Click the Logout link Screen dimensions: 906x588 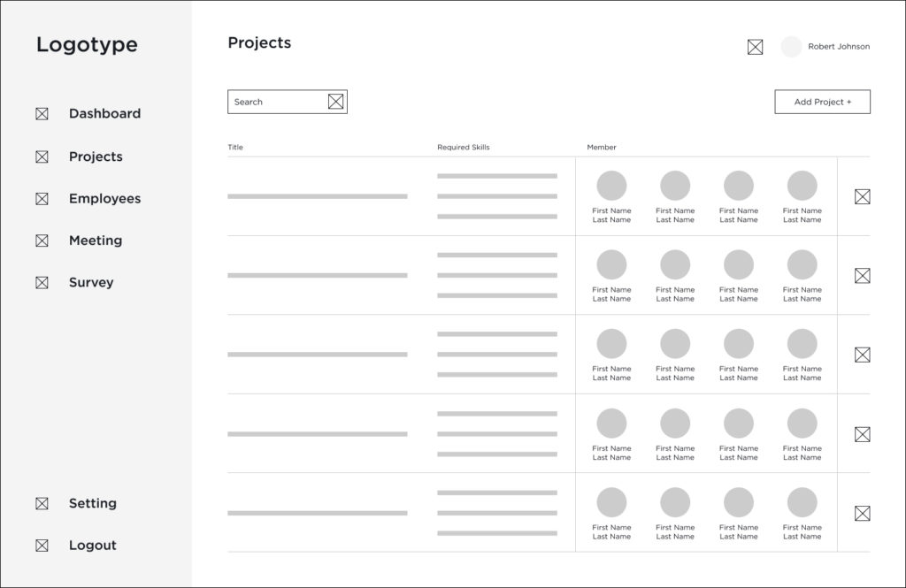93,546
